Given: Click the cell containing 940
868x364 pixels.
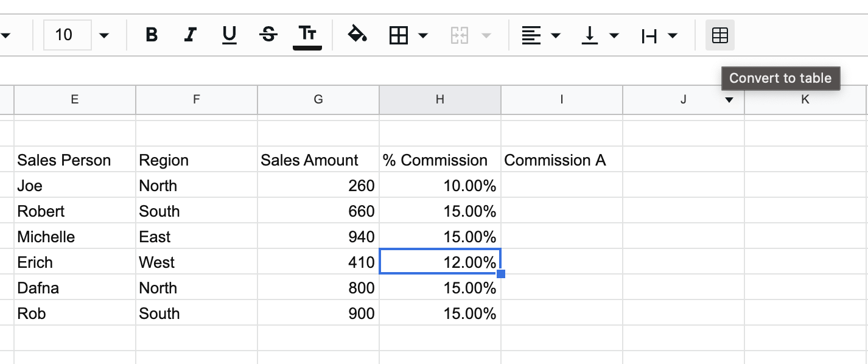Looking at the screenshot, I should click(318, 237).
